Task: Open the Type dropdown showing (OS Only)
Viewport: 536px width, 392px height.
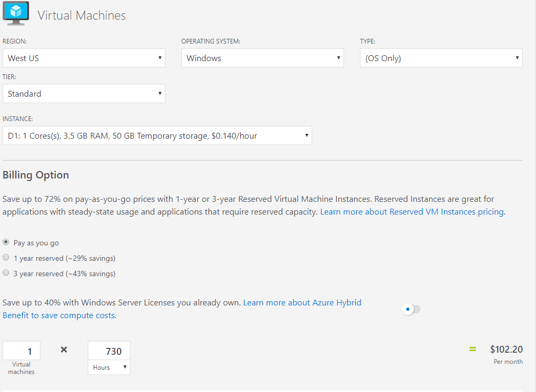Action: (x=441, y=58)
